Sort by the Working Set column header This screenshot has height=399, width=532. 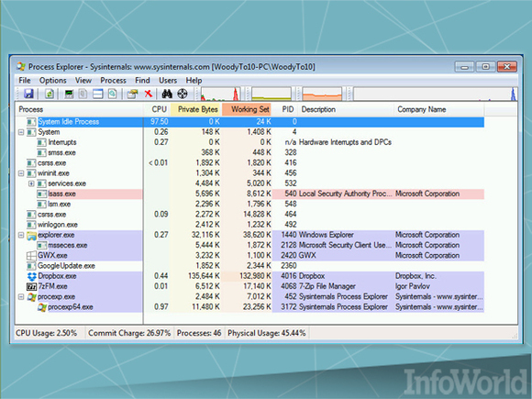point(247,109)
